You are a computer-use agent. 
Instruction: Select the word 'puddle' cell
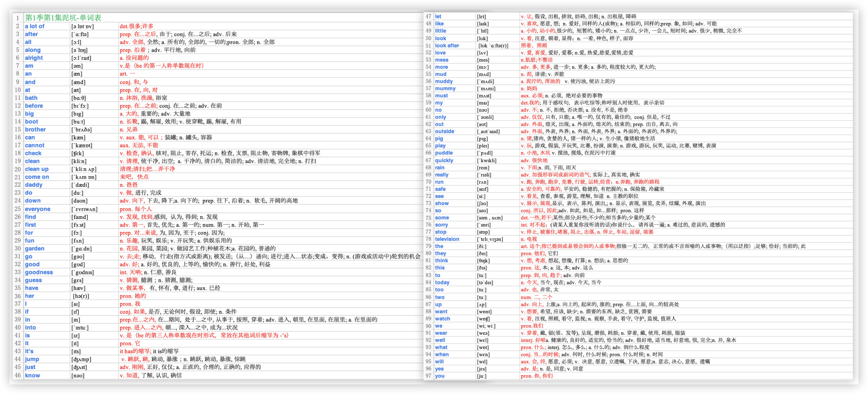pyautogui.click(x=444, y=153)
